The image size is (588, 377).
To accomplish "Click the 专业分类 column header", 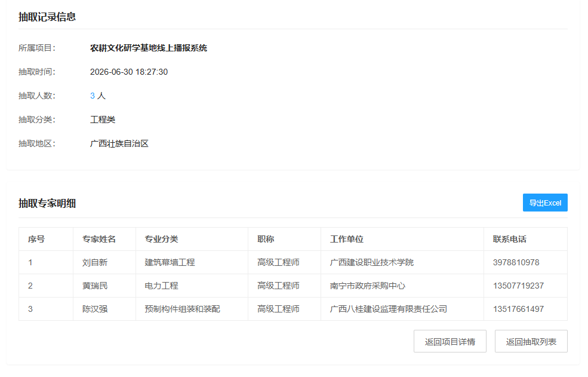I will coord(162,239).
